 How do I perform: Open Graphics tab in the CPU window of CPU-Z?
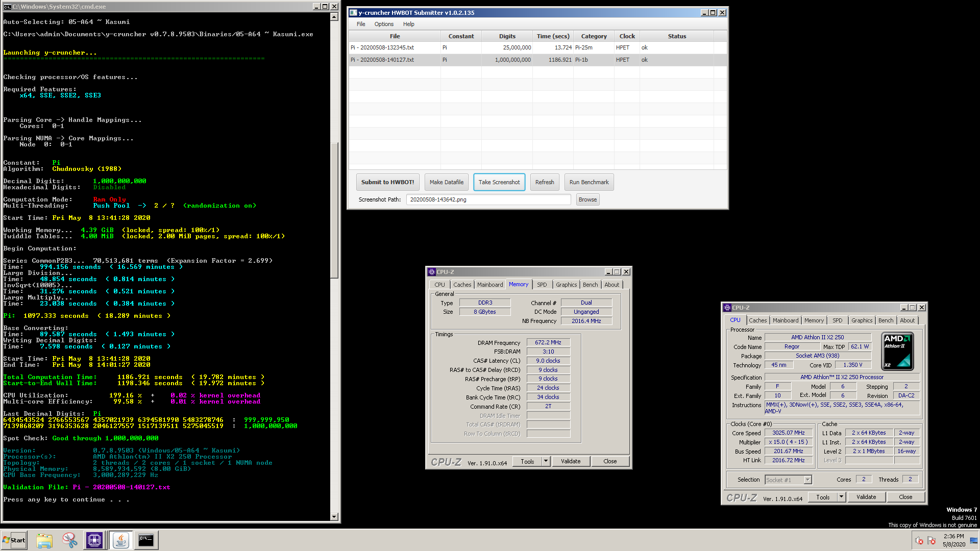pos(862,320)
